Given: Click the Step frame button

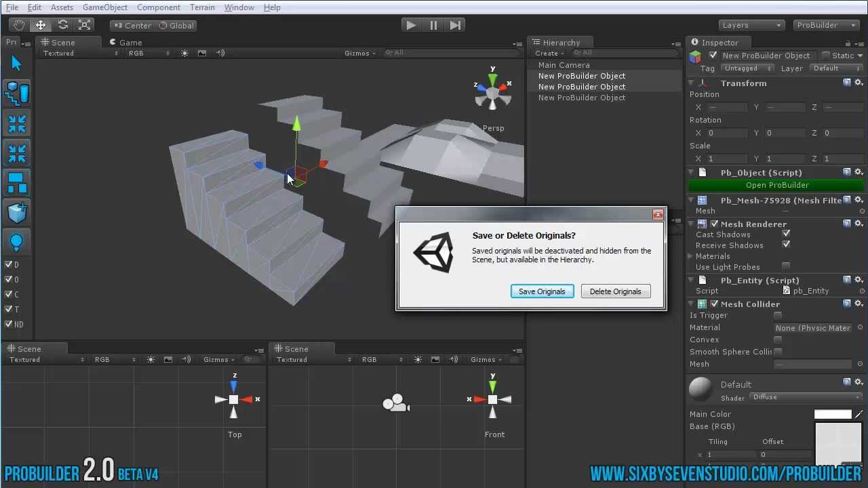Looking at the screenshot, I should click(x=455, y=25).
